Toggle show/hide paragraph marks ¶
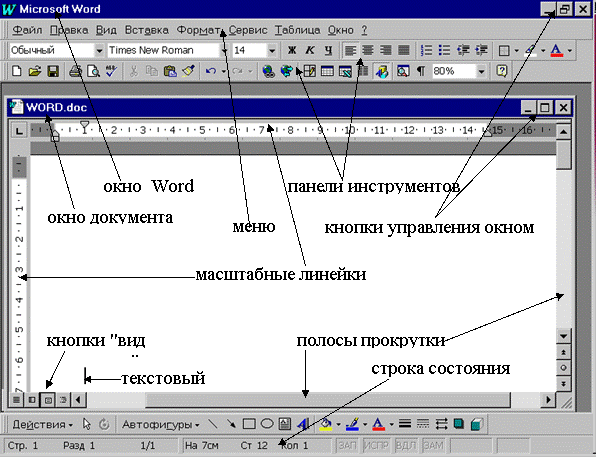The width and height of the screenshot is (596, 457). 421,71
